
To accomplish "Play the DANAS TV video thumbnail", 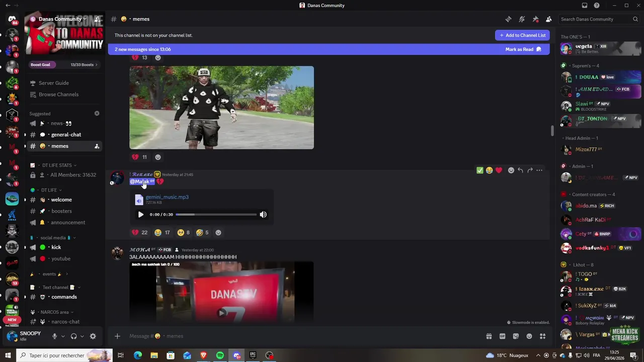I will pos(221,313).
